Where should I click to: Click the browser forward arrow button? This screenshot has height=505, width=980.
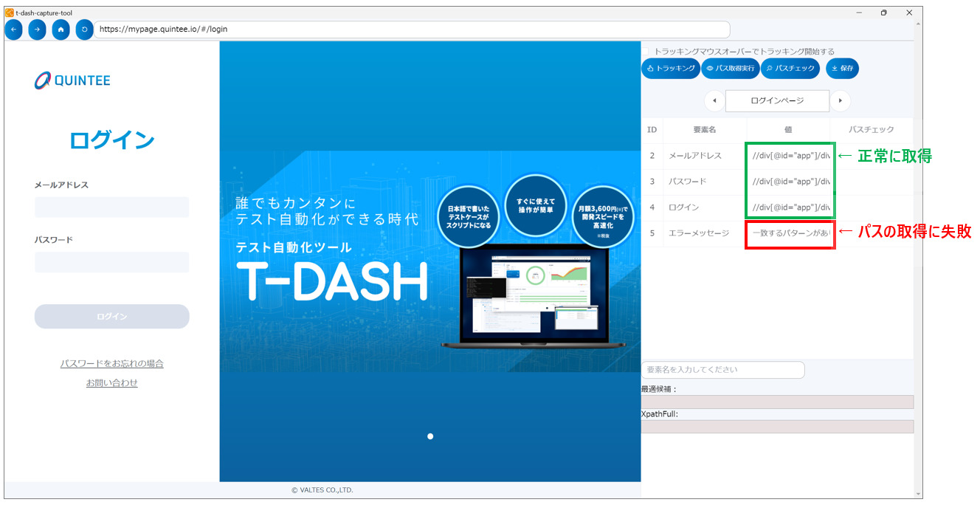pyautogui.click(x=37, y=30)
